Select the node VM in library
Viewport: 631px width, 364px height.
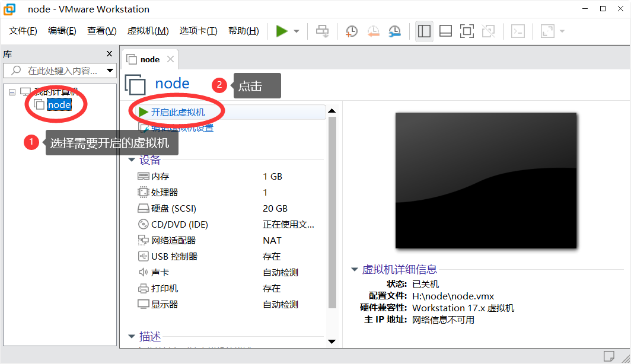(59, 105)
